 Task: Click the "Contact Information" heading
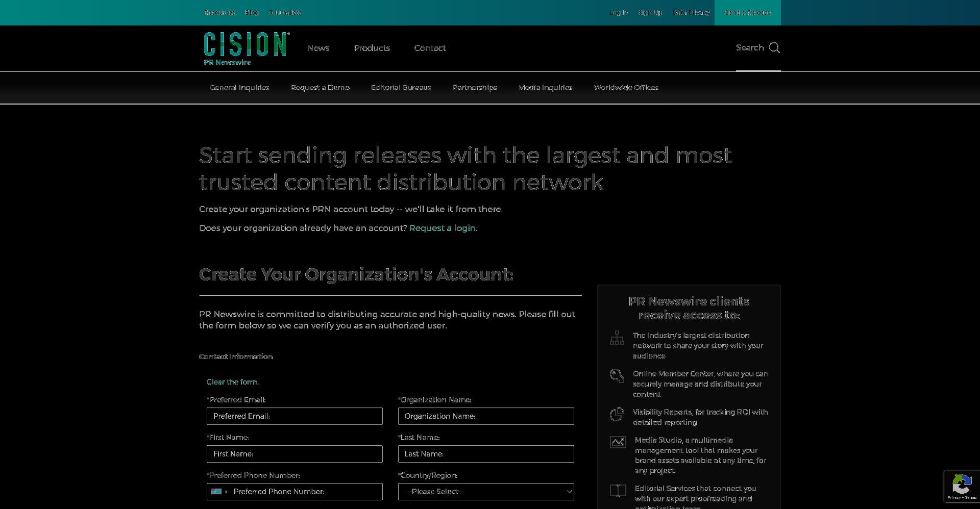(x=236, y=357)
